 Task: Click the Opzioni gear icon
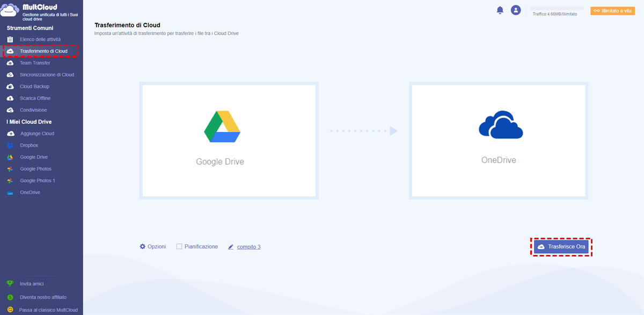point(143,246)
